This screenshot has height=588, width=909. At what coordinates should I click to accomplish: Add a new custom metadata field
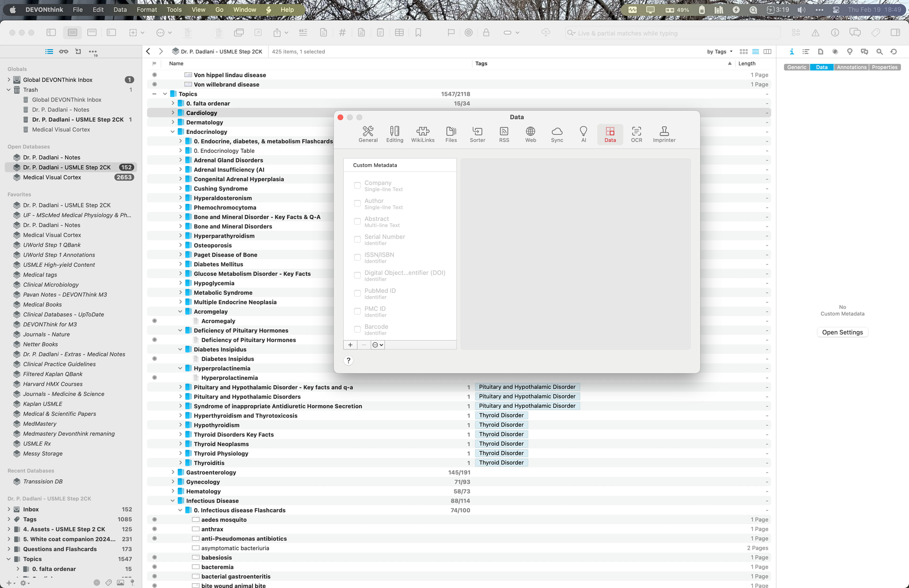(x=350, y=345)
